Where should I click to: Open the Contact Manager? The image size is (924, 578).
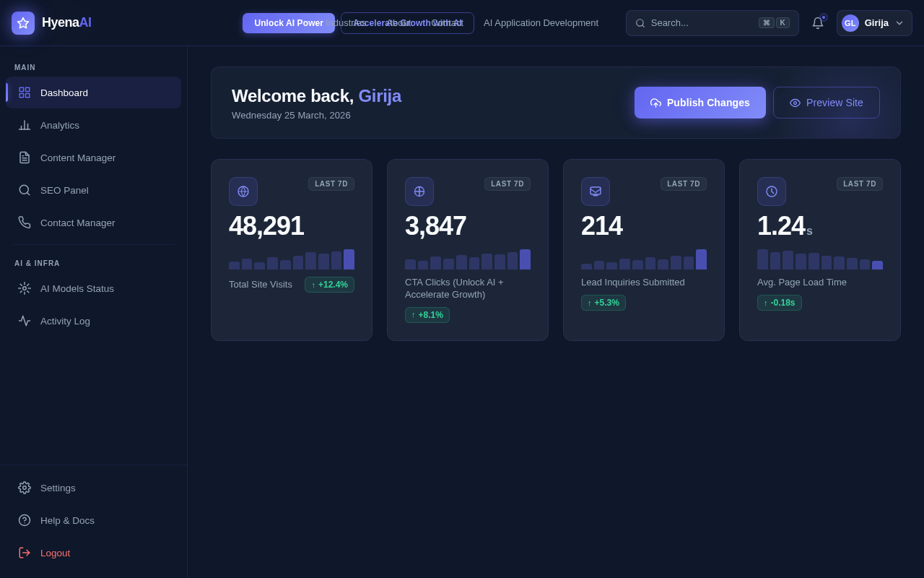click(x=77, y=223)
